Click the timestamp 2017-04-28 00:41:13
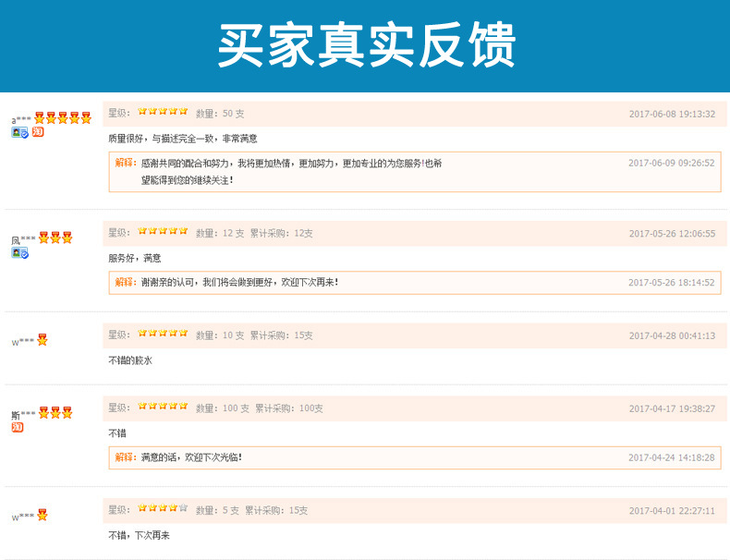This screenshot has width=730, height=560. (x=672, y=335)
